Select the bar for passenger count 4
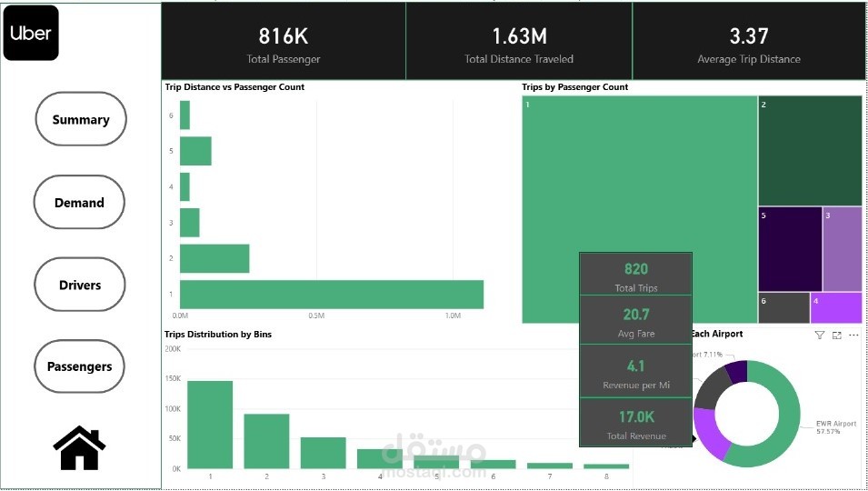This screenshot has height=491, width=868. coord(185,187)
